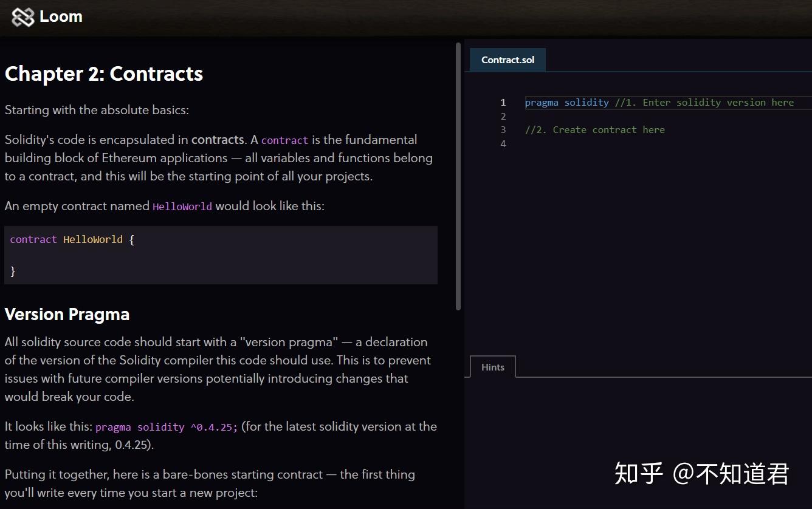Click the Loom logo icon
The height and width of the screenshot is (509, 812).
(x=22, y=17)
